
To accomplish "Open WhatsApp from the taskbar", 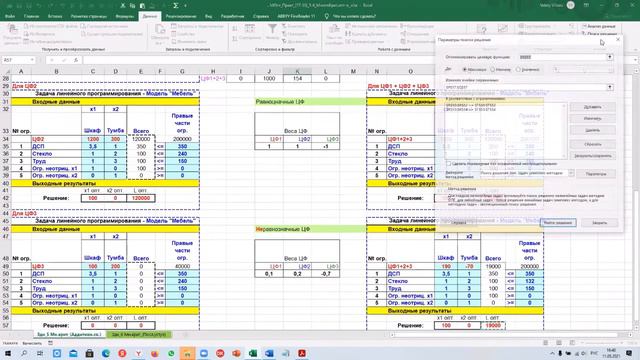I will (x=171, y=353).
